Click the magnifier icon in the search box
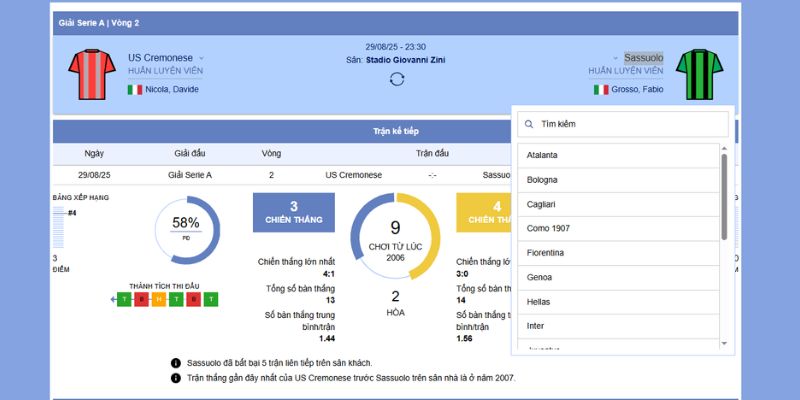Screen dimensions: 800x400 [x=528, y=124]
